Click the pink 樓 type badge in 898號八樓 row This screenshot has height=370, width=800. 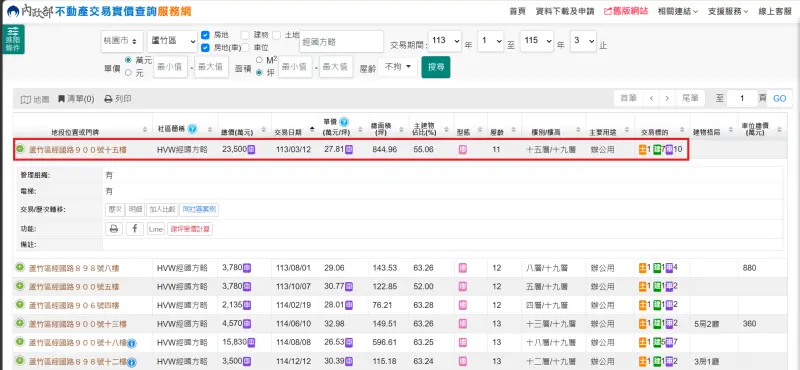(463, 267)
